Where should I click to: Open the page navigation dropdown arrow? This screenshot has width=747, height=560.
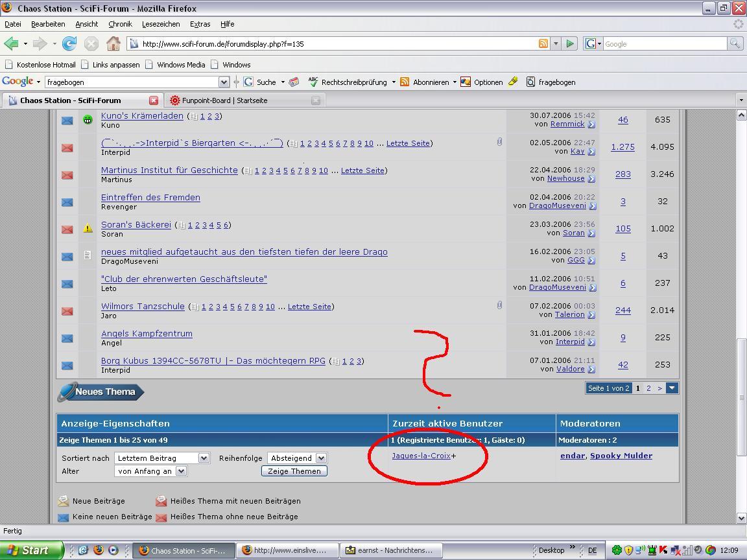point(672,388)
